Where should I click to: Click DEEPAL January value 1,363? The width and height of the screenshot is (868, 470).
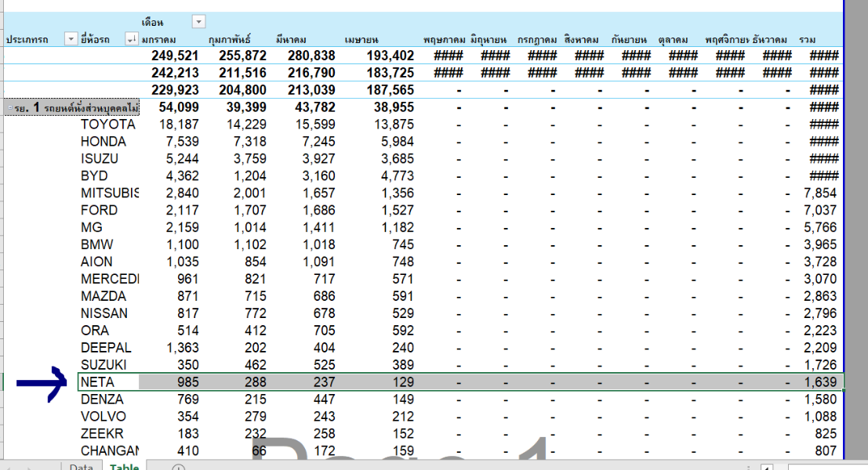[183, 347]
